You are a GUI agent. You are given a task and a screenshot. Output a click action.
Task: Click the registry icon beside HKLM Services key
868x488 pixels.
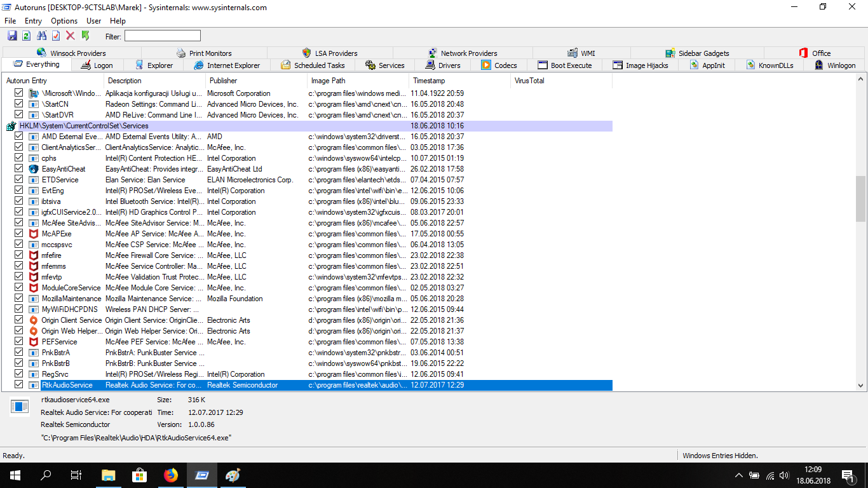click(11, 126)
